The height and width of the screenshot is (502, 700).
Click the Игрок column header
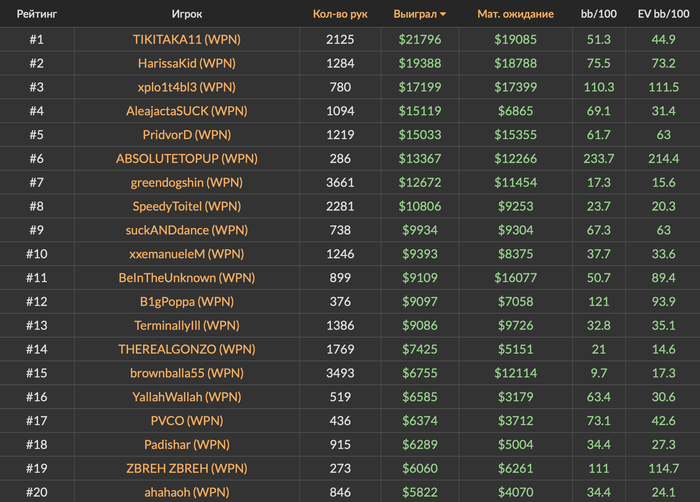(x=187, y=15)
